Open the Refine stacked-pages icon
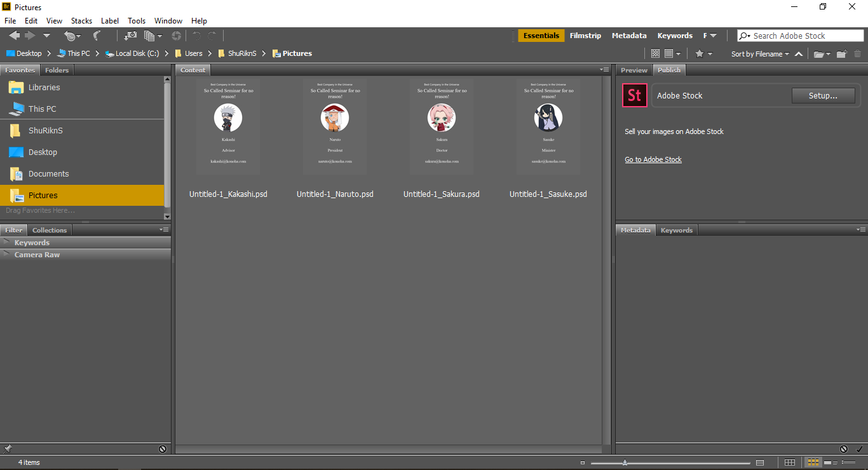Image resolution: width=868 pixels, height=470 pixels. pyautogui.click(x=153, y=36)
